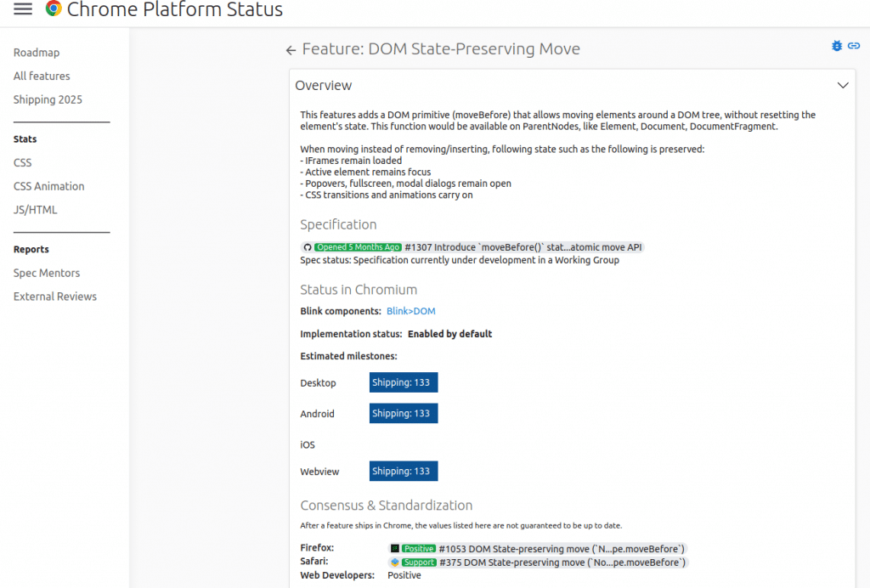This screenshot has height=588, width=870.
Task: Click the Status in Chromium heading
Action: [x=359, y=290]
